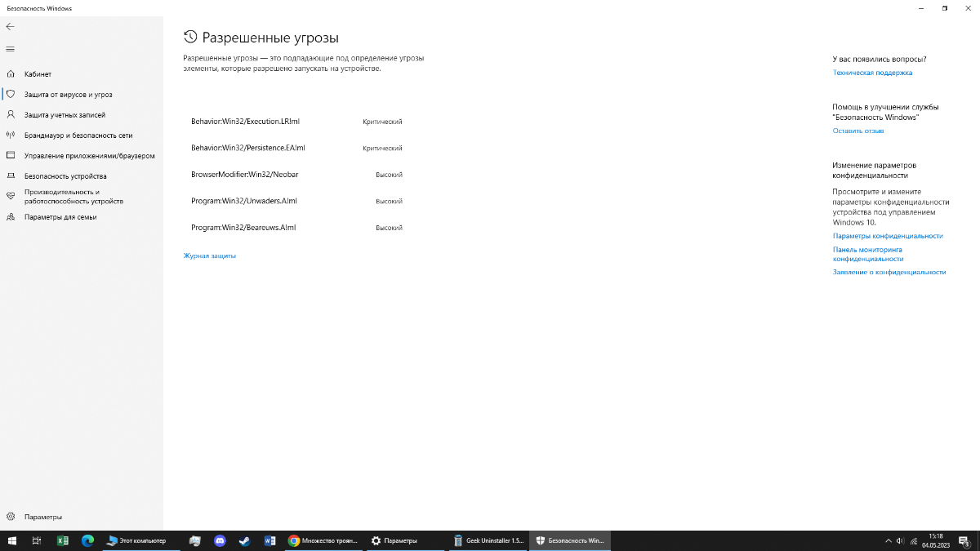Viewport: 980px width, 551px height.
Task: Open Брандмауэр и безопасность сети
Action: tap(82, 136)
